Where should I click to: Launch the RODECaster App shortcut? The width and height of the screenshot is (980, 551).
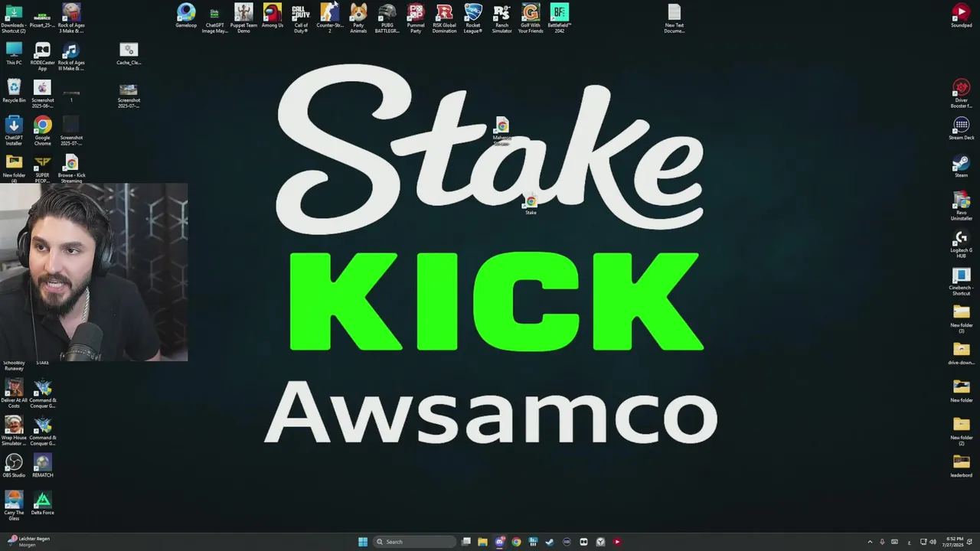click(x=42, y=57)
